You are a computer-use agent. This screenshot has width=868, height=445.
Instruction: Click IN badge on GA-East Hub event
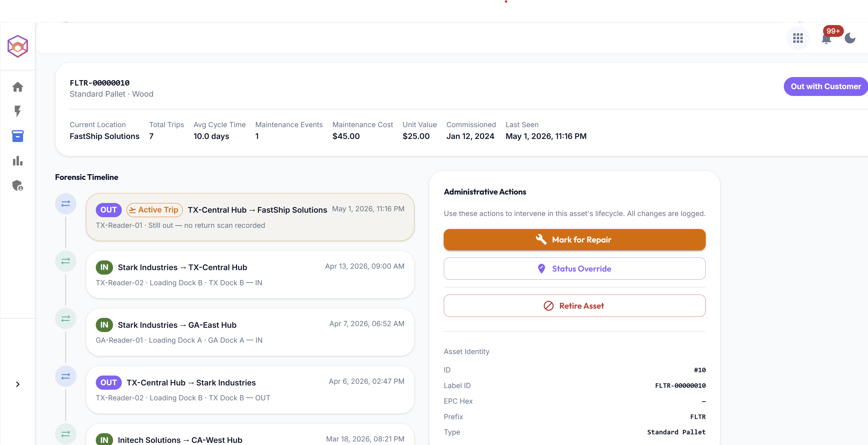[x=104, y=325]
